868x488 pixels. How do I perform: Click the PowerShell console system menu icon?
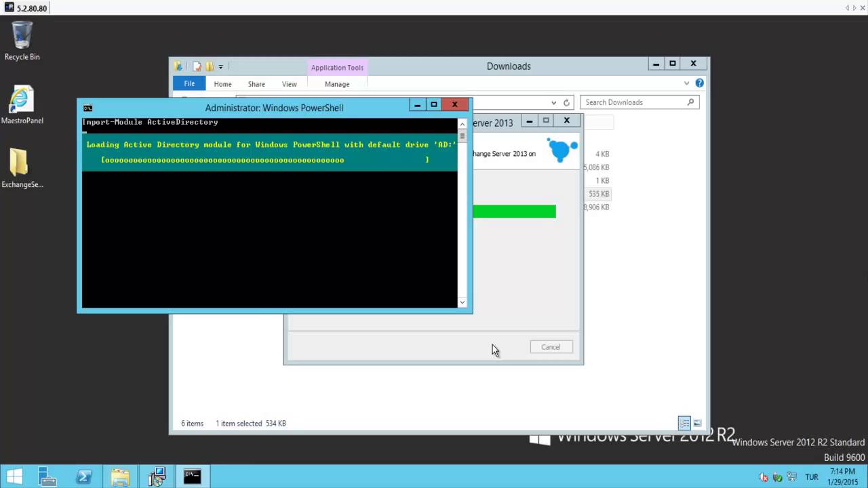point(87,108)
